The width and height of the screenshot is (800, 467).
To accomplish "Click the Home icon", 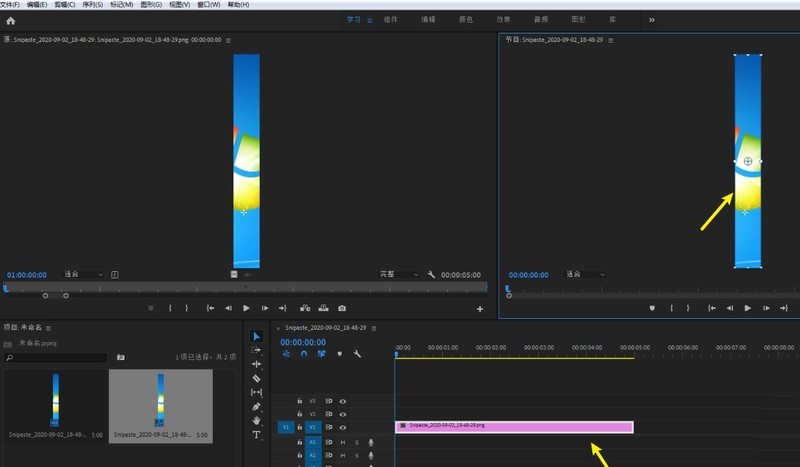I will click(x=11, y=21).
